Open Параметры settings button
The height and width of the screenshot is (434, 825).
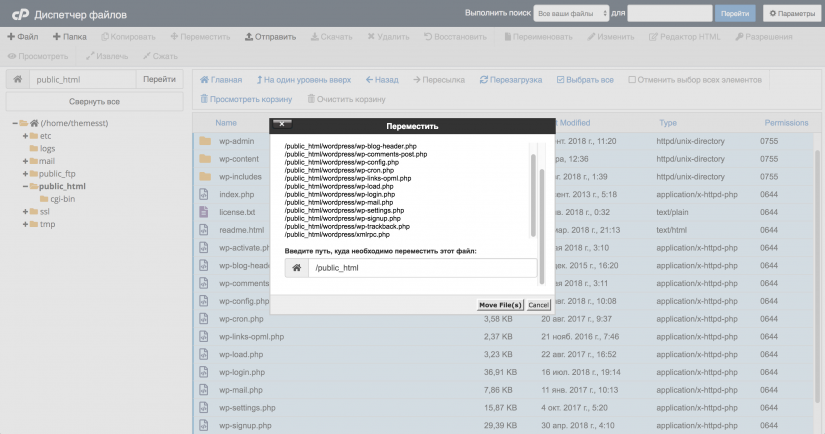[792, 14]
